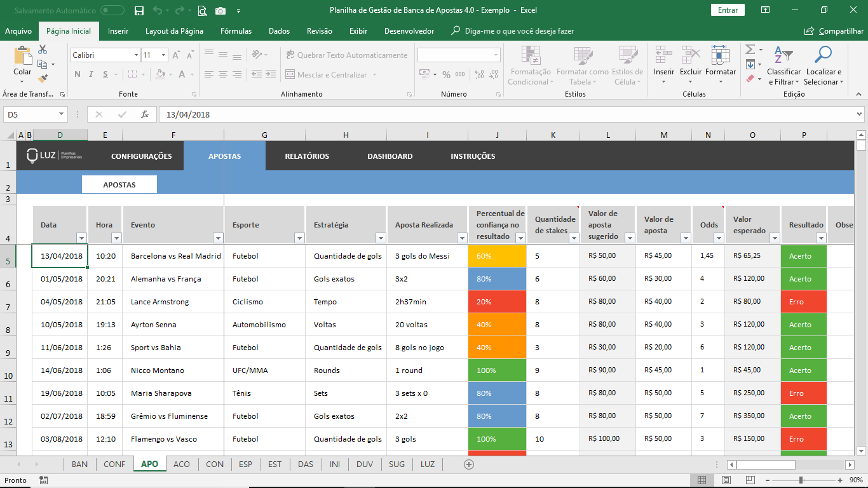
Task: Switch to the DUV sheet tab
Action: (364, 464)
